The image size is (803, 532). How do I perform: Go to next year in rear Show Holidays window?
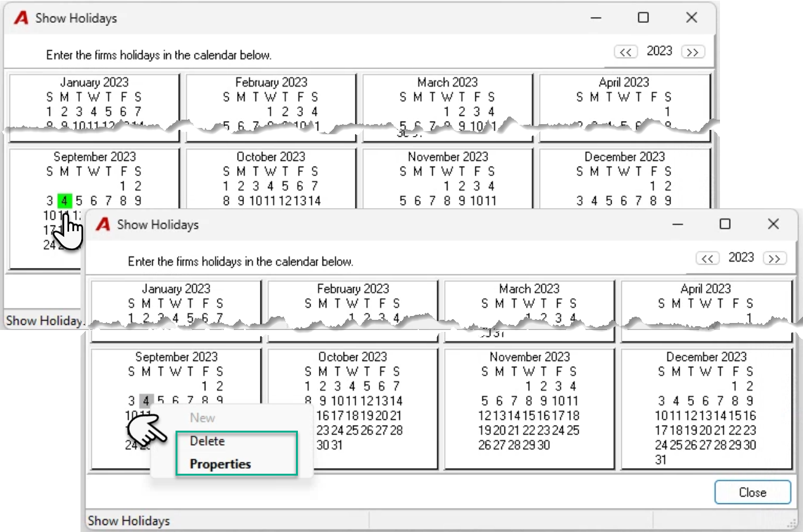693,52
